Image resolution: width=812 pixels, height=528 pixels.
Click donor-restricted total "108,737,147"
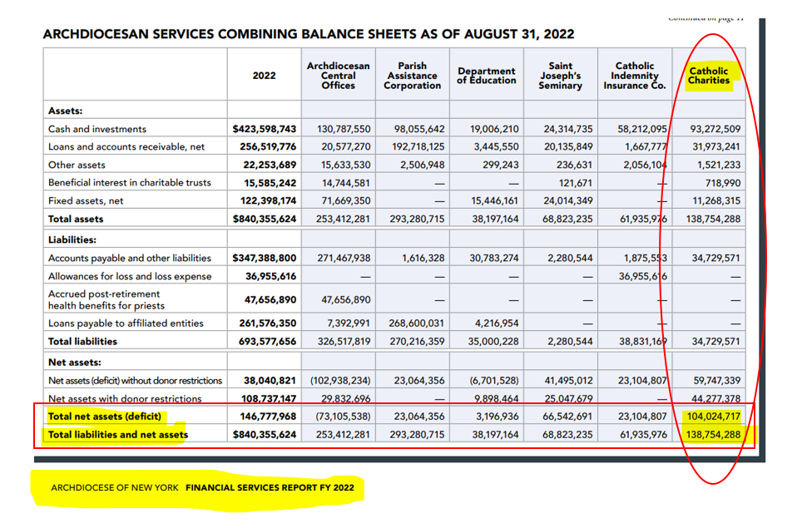click(x=269, y=398)
